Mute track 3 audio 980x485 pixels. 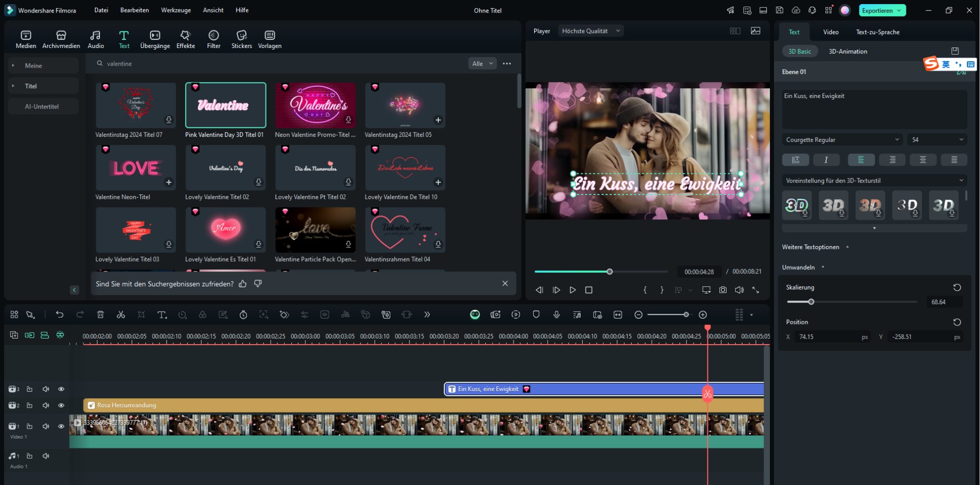coord(46,389)
